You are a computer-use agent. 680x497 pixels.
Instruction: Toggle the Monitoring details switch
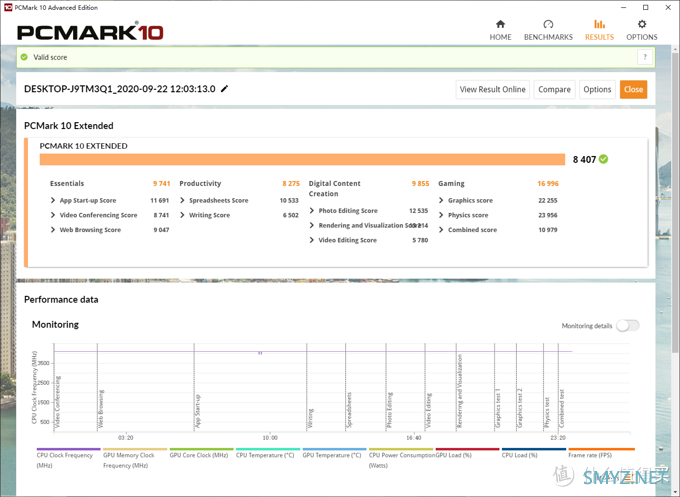(628, 325)
